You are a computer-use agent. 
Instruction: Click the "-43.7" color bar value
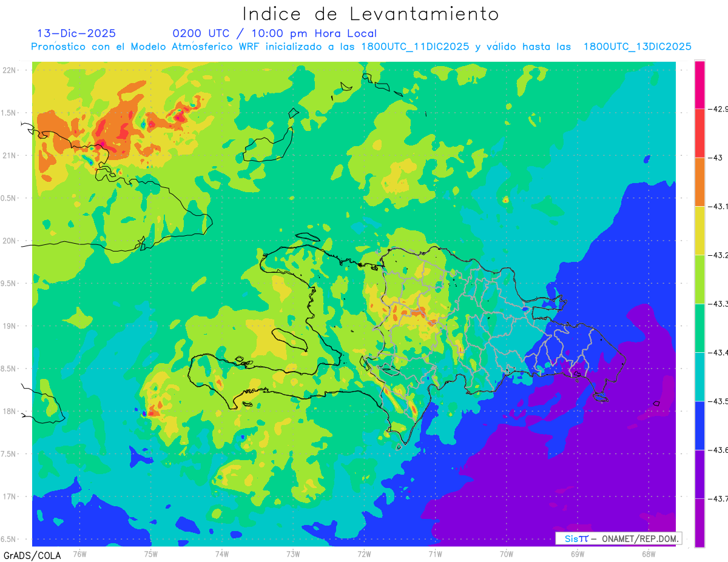point(718,499)
